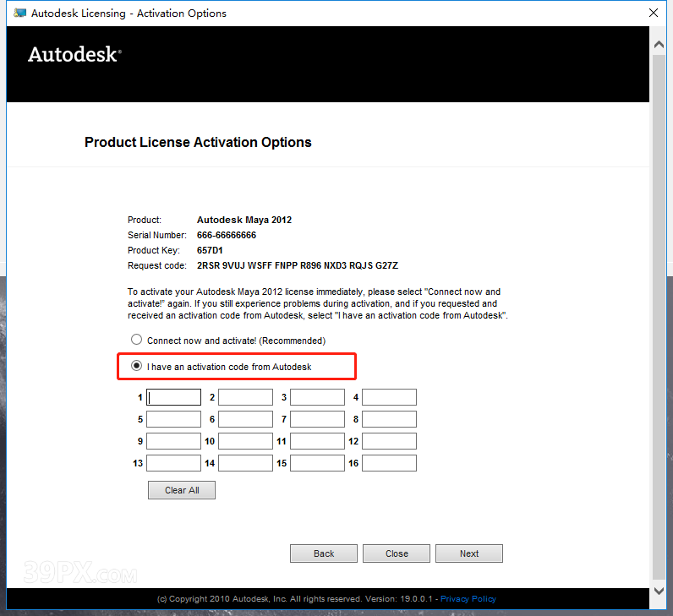
Task: Click activation code field 13
Action: click(x=173, y=463)
